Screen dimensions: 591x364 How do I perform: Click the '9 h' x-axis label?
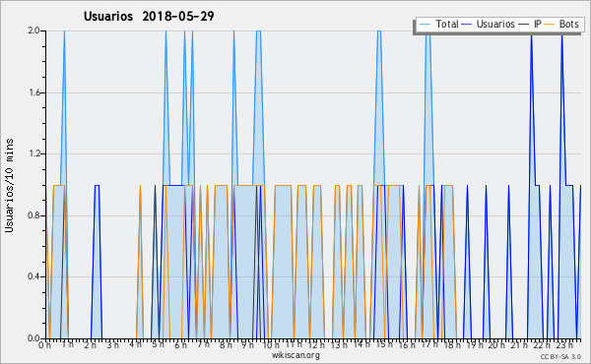(247, 345)
